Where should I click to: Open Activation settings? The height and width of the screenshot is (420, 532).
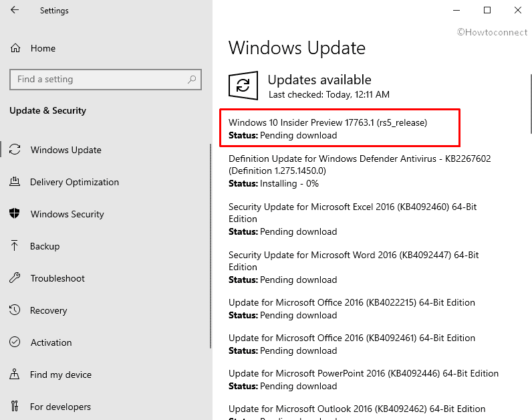(x=51, y=342)
